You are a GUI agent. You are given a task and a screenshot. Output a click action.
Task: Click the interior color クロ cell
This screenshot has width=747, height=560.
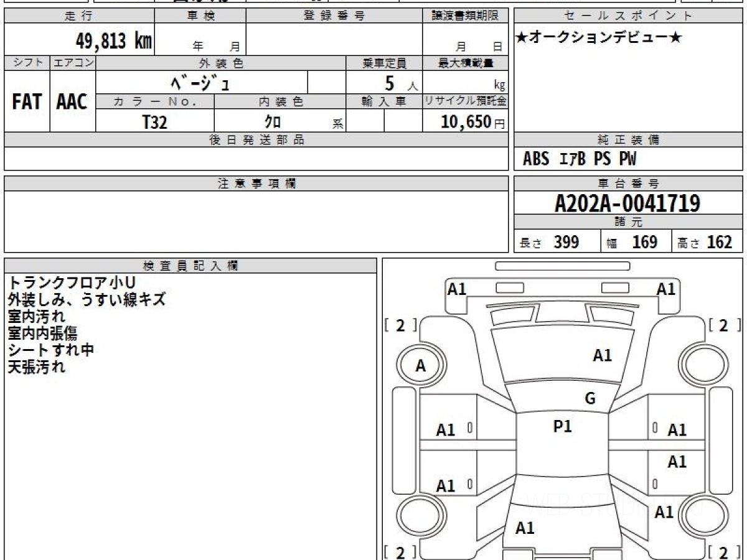click(280, 121)
